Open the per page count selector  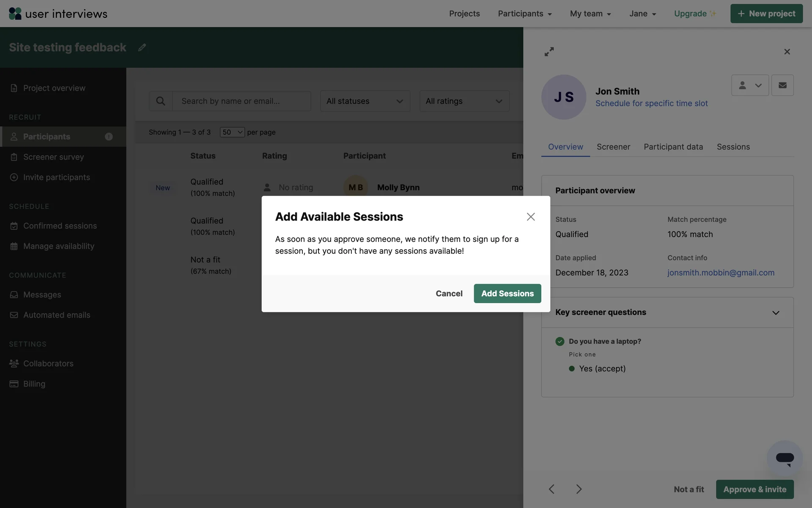232,132
